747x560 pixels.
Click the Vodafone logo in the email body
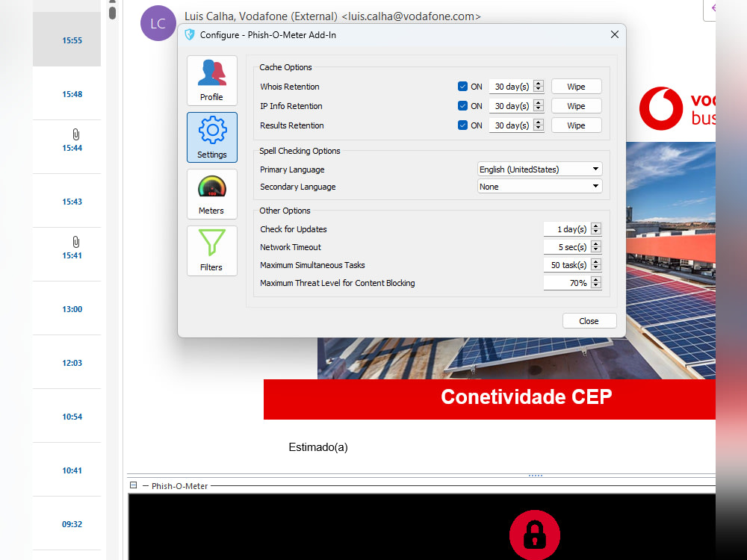tap(660, 108)
